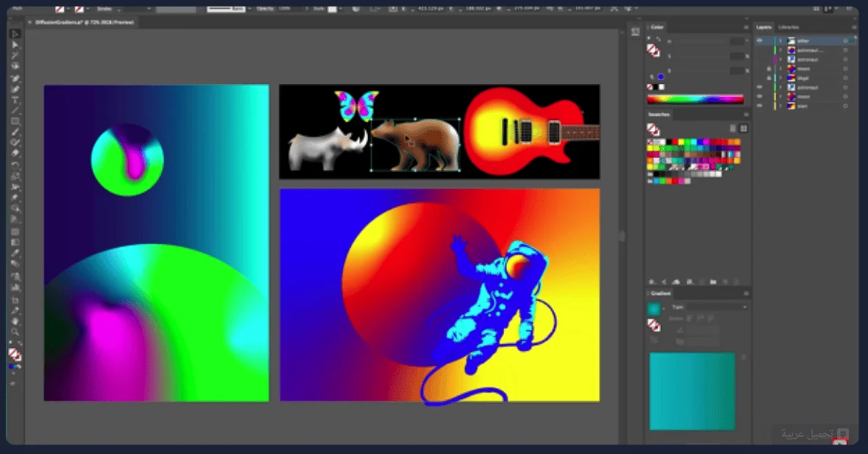Expand the 'other' layer arrow
The height and width of the screenshot is (454, 868).
tap(780, 41)
